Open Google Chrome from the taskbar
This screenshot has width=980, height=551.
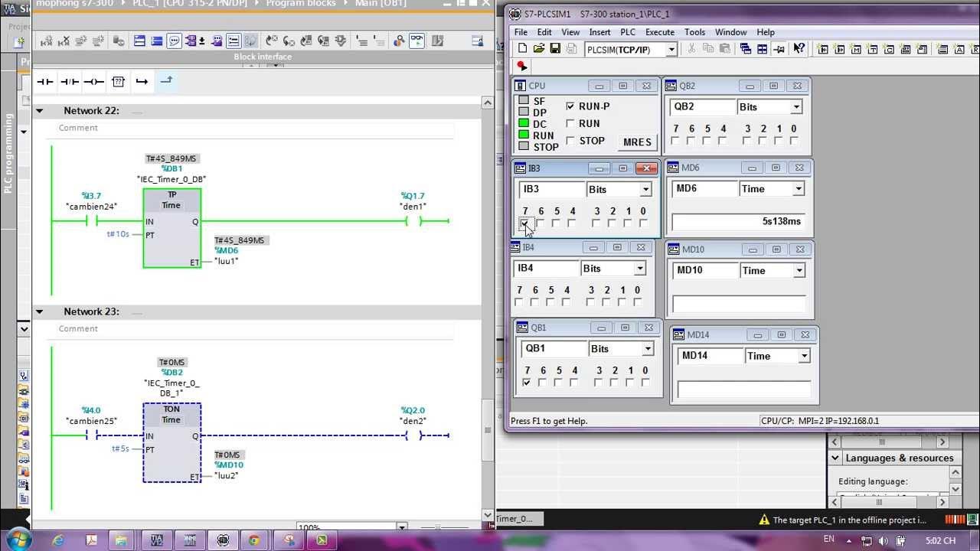(255, 540)
